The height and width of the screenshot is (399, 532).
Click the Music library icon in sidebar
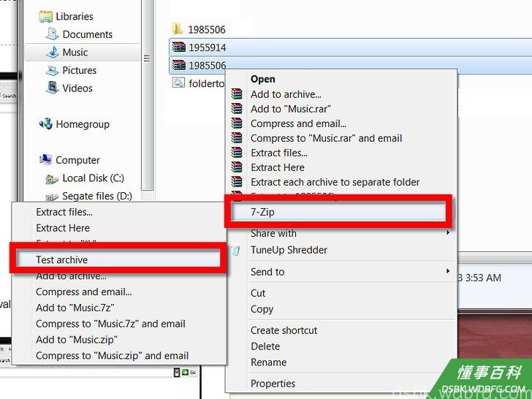53,53
